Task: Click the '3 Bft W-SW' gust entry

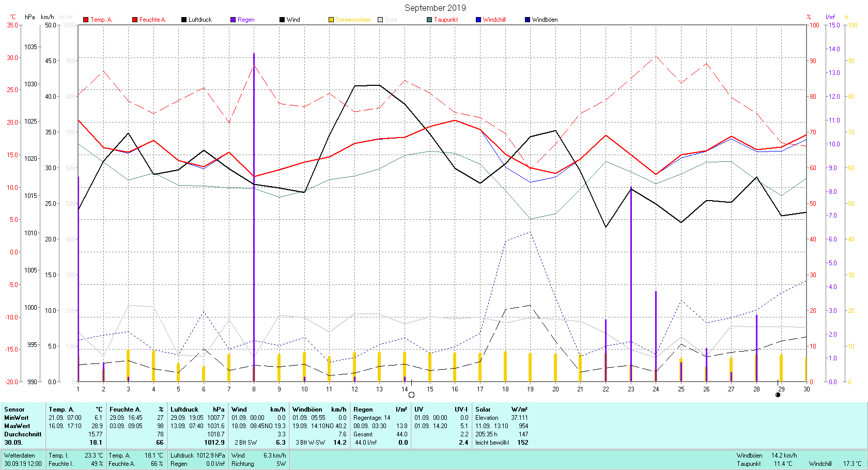Action: (311, 443)
